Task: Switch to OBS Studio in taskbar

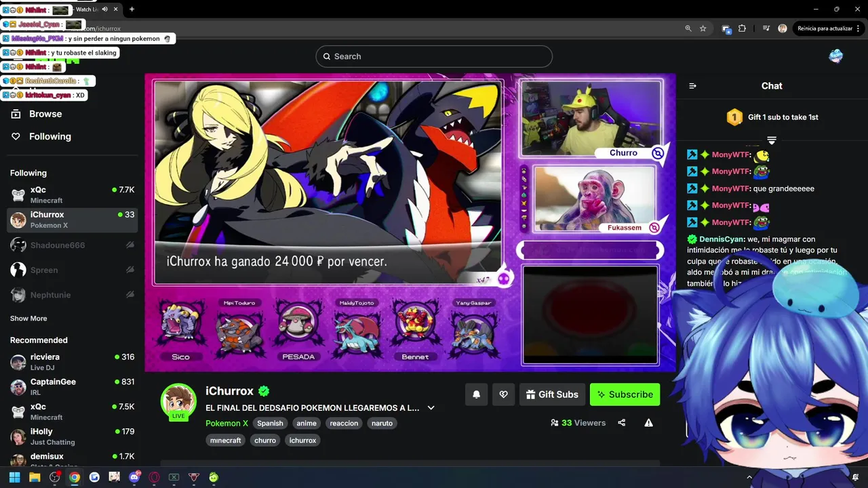Action: (55, 477)
